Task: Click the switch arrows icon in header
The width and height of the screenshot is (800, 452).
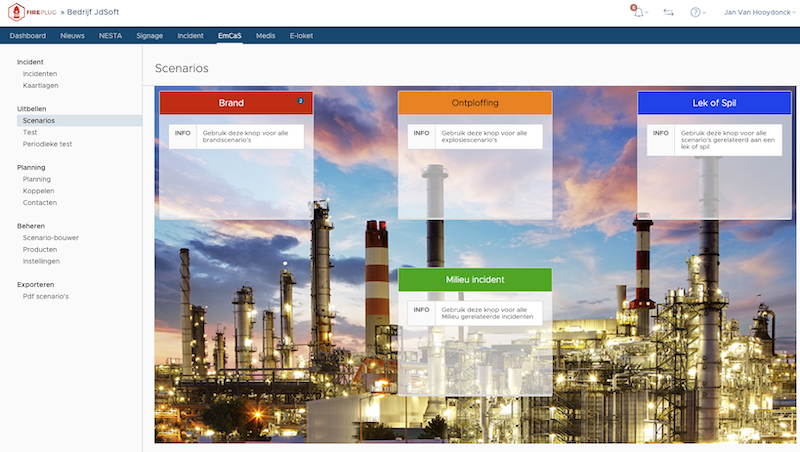Action: (668, 12)
